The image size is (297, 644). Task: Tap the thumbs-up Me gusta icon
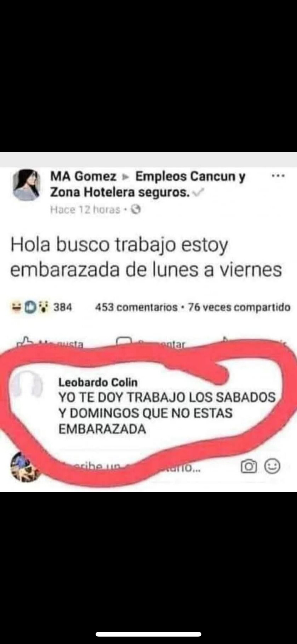25,341
